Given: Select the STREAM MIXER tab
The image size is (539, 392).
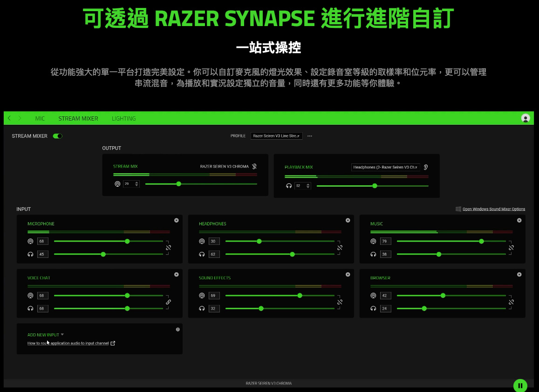Looking at the screenshot, I should (78, 119).
